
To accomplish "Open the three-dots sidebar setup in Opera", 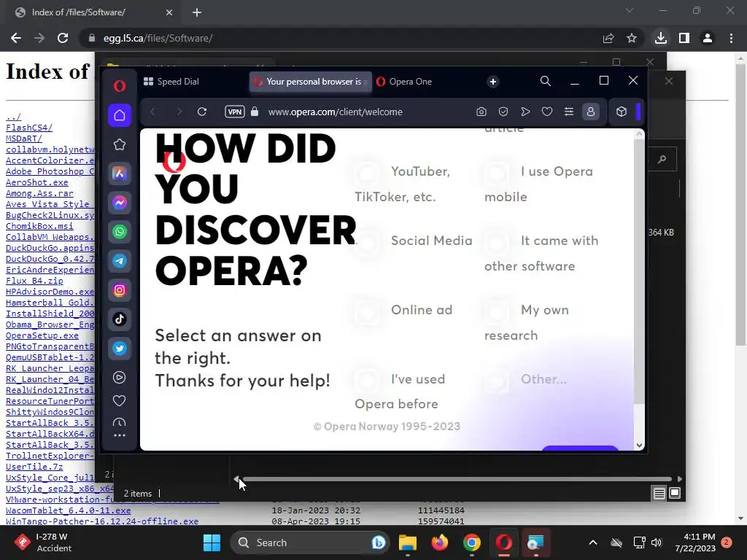I will [120, 435].
